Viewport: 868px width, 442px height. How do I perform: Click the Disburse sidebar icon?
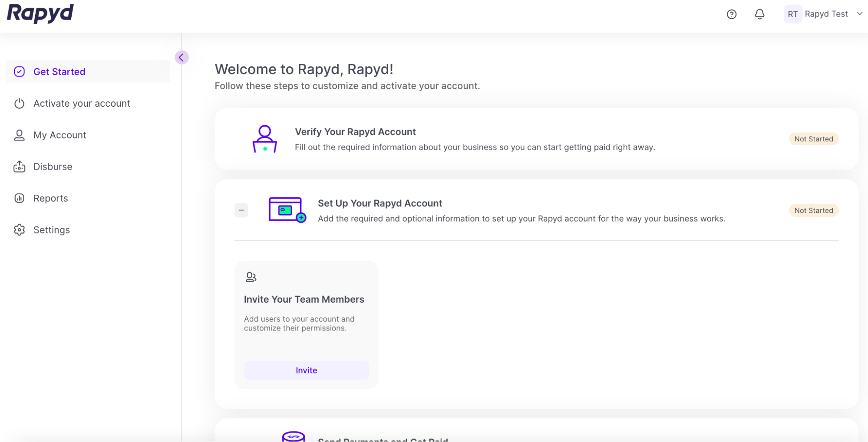20,167
